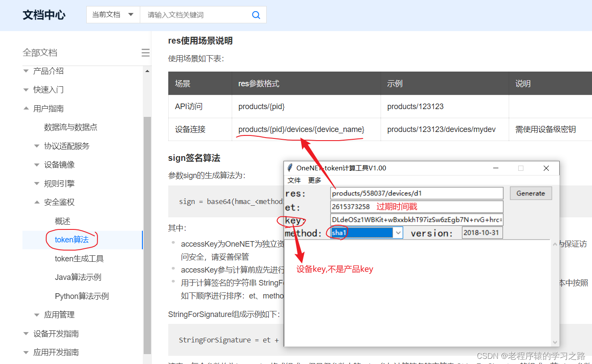Expand the 快速入门 section
This screenshot has width=592, height=364.
coord(26,90)
